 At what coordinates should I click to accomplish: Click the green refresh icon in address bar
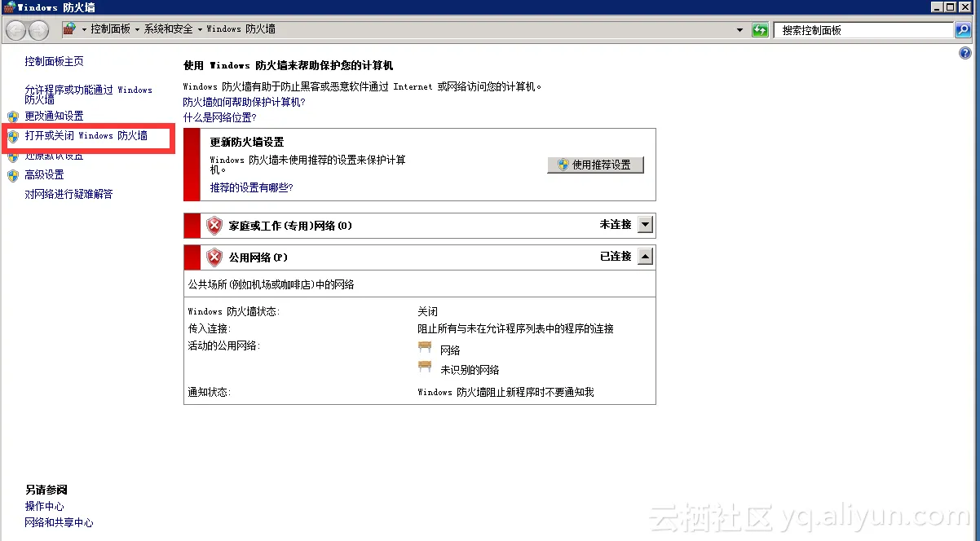pyautogui.click(x=760, y=30)
